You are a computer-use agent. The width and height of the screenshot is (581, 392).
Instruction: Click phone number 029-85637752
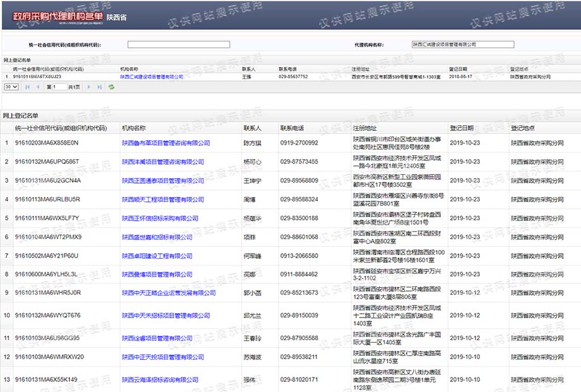tap(293, 77)
